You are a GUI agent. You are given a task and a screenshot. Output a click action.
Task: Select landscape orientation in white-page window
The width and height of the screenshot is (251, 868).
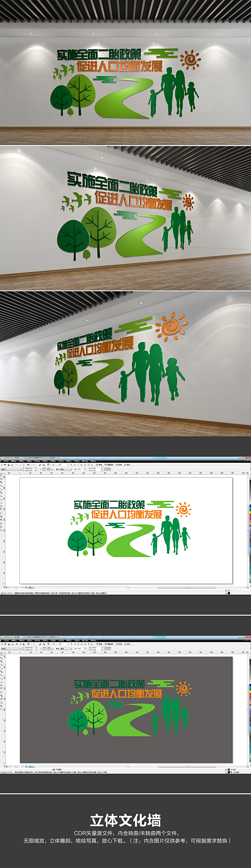[x=44, y=469]
